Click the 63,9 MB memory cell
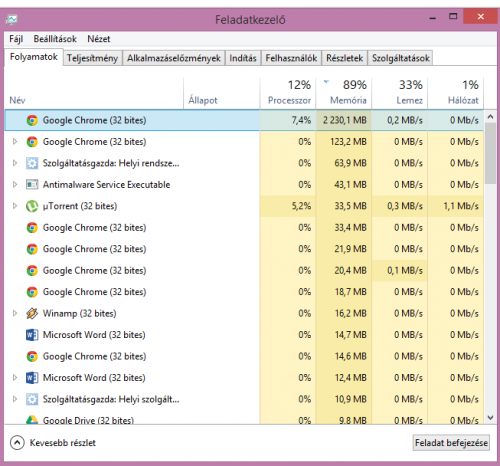The height and width of the screenshot is (466, 500). (x=344, y=163)
